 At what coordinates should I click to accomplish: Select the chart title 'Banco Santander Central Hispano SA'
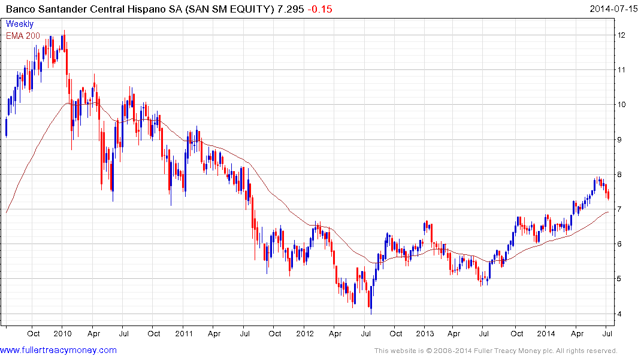pyautogui.click(x=93, y=9)
